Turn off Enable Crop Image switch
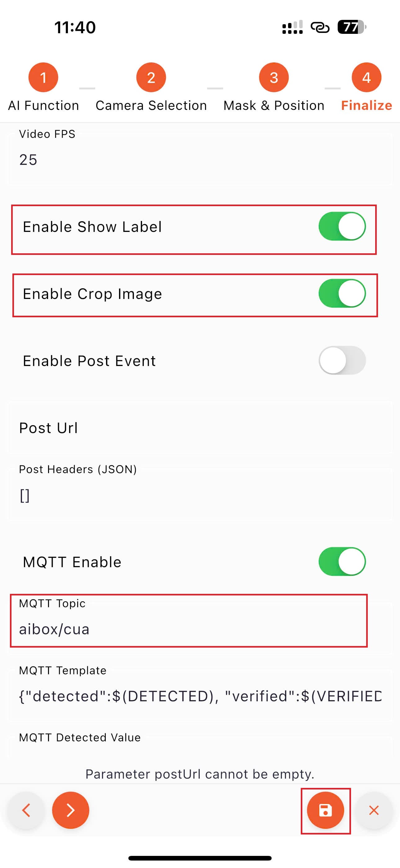Screen dimensions: 400x868 (x=342, y=293)
